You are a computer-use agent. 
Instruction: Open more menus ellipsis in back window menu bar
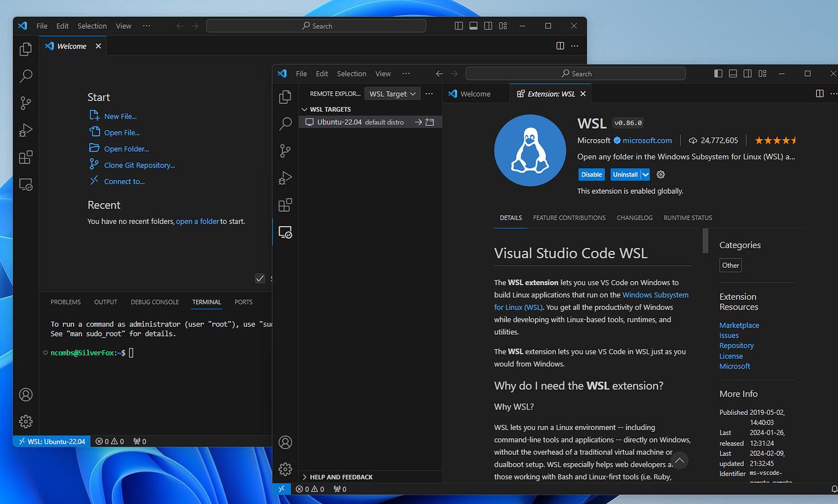point(147,26)
